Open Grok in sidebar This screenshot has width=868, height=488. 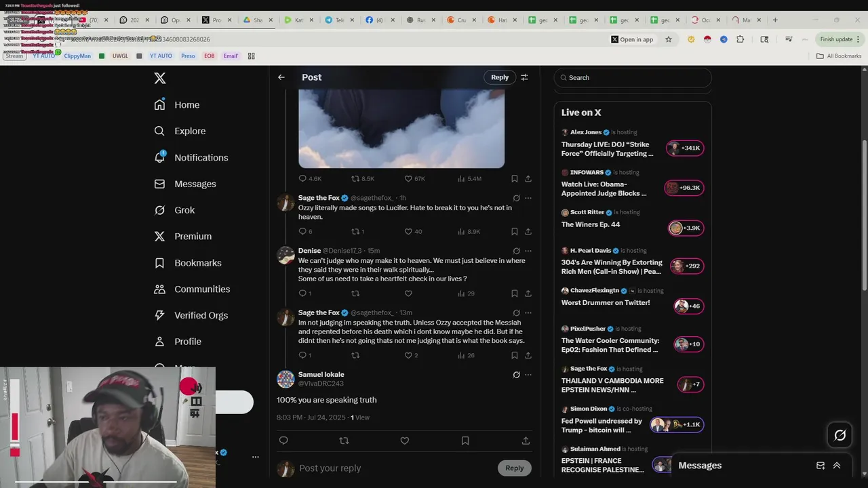(174, 210)
